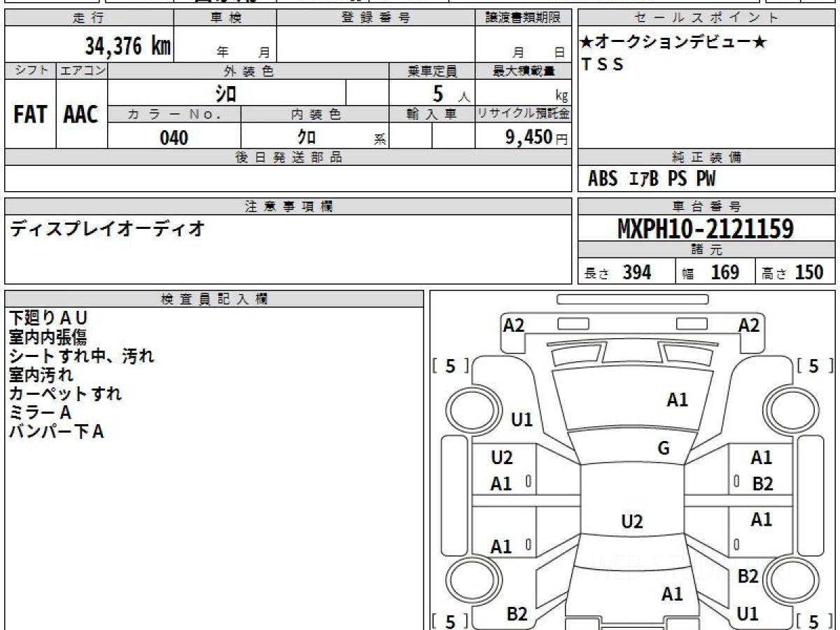Click the カラーNo. label

[x=174, y=115]
